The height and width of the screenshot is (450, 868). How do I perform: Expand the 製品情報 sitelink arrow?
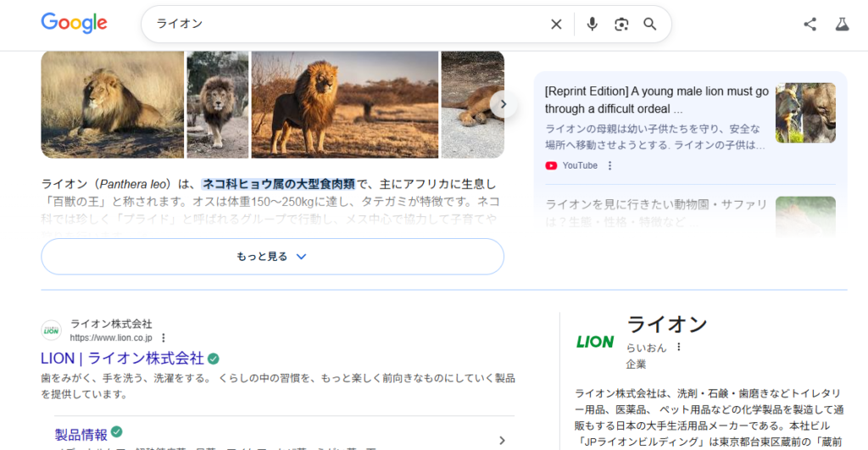tap(502, 440)
